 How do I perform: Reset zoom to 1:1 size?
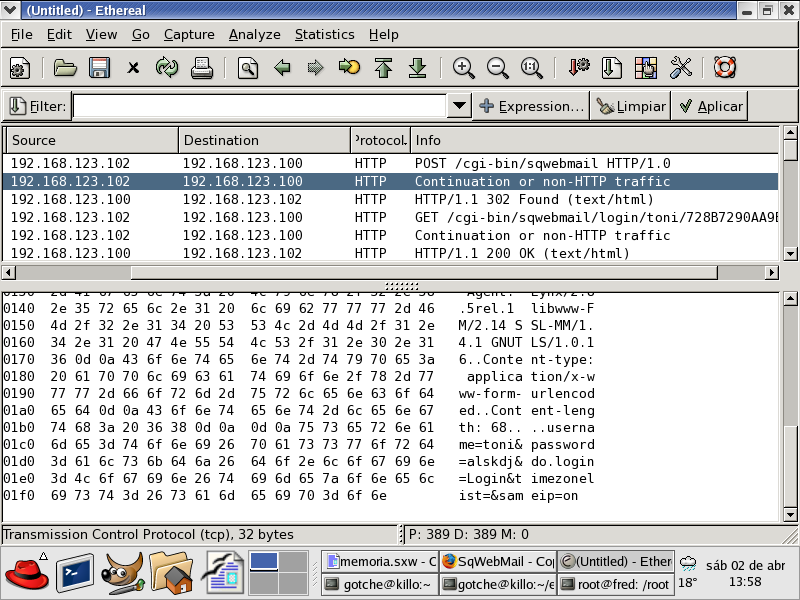(532, 68)
